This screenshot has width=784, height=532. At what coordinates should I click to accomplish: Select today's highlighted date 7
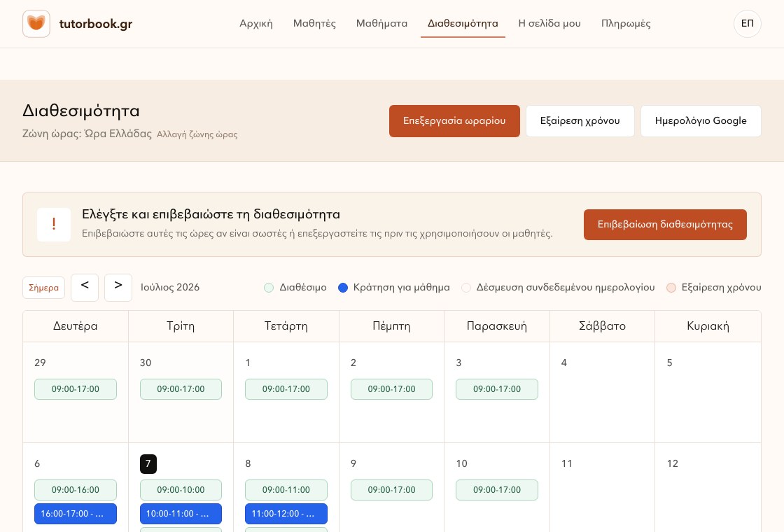click(148, 463)
